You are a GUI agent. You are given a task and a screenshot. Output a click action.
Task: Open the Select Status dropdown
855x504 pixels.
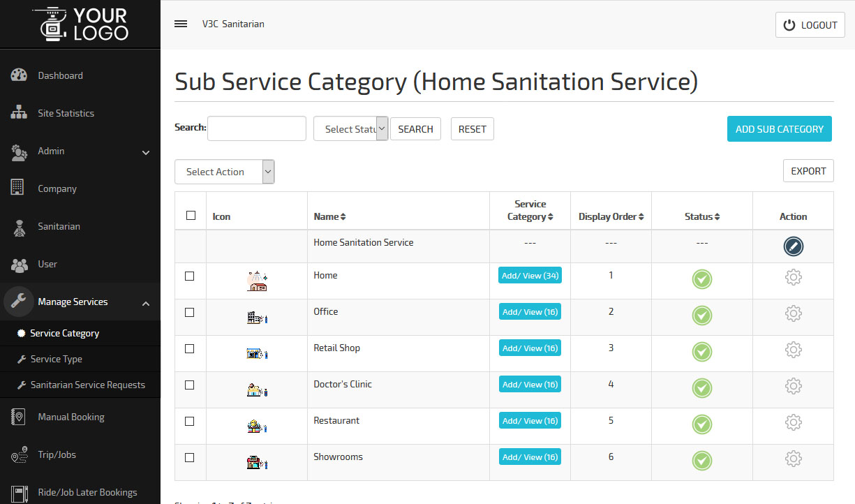350,128
